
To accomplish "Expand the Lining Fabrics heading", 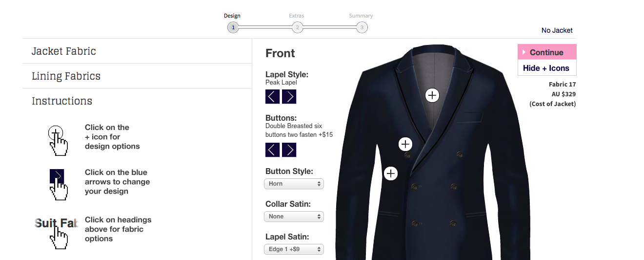I will [66, 76].
